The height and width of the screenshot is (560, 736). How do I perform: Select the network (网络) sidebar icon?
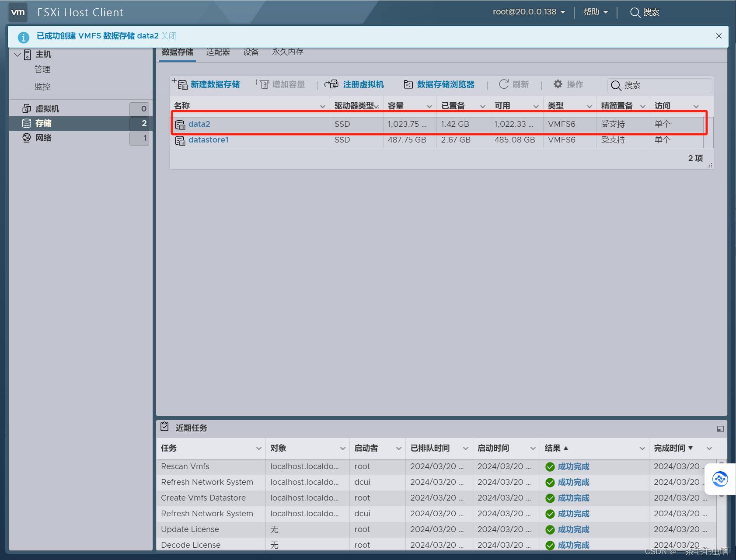[27, 138]
